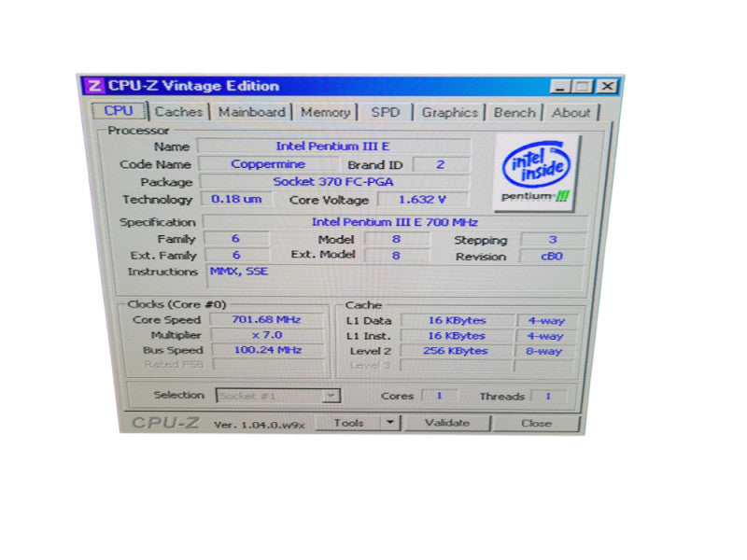Image resolution: width=747 pixels, height=560 pixels.
Task: Click the 100.24 MHz bus speed value
Action: pos(268,350)
